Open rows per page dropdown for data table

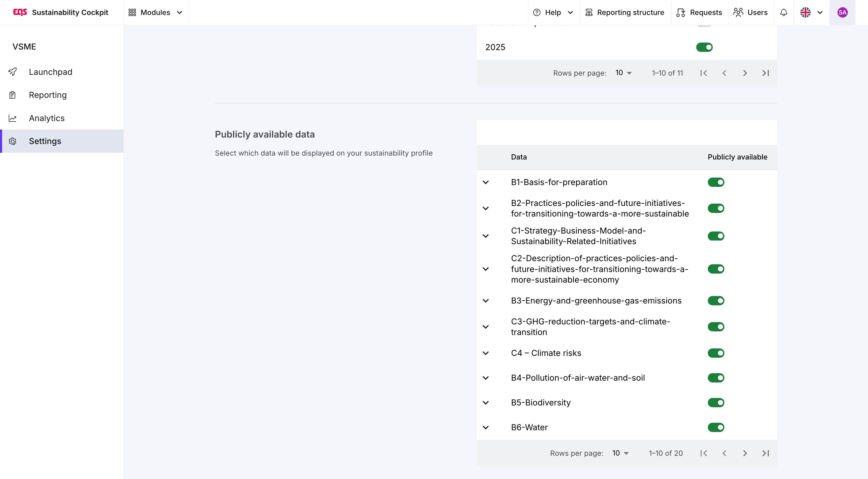tap(620, 453)
